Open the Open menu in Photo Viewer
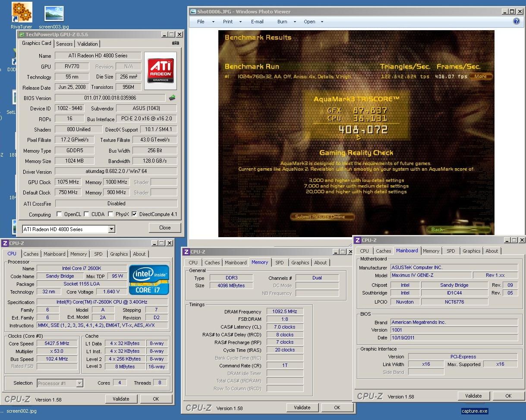 pyautogui.click(x=314, y=22)
